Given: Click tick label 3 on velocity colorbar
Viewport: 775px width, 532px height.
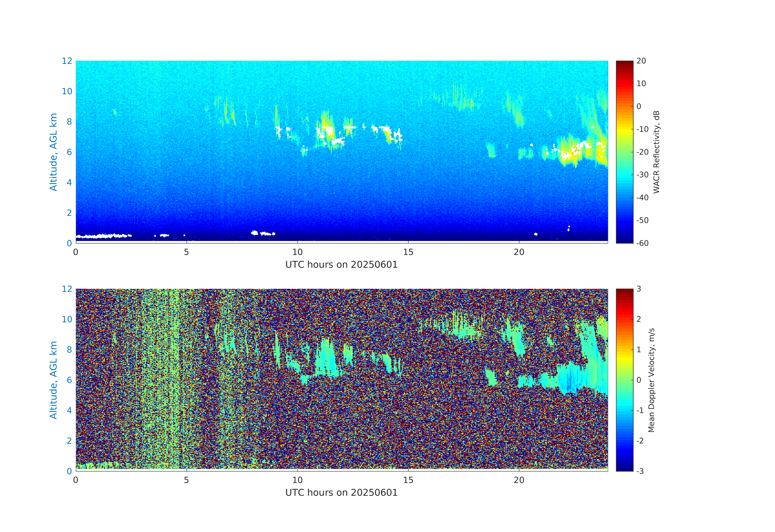Looking at the screenshot, I should (x=639, y=289).
